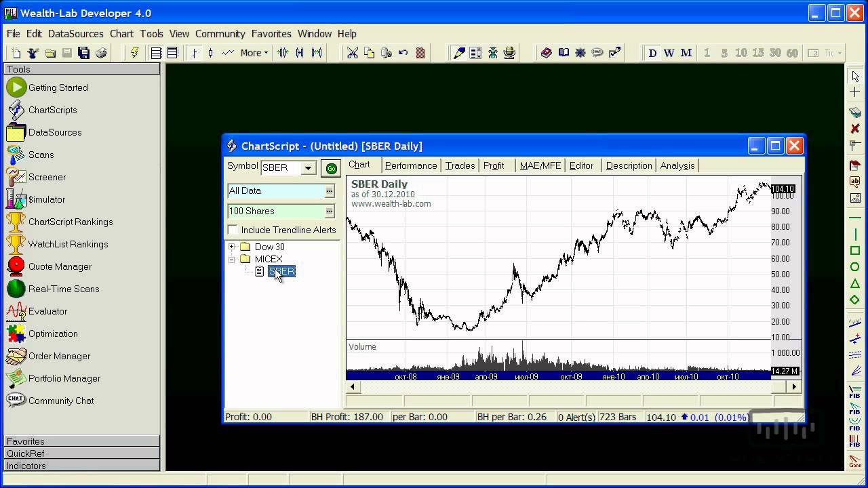Viewport: 868px width, 488px height.
Task: Click the Undo arrow icon
Action: [403, 53]
